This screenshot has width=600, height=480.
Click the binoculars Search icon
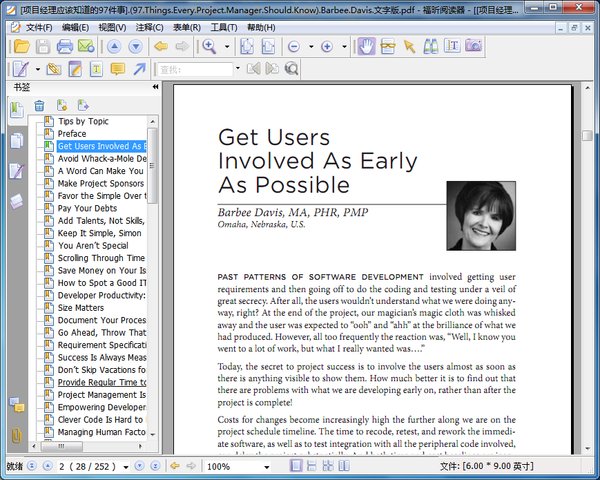(430, 47)
